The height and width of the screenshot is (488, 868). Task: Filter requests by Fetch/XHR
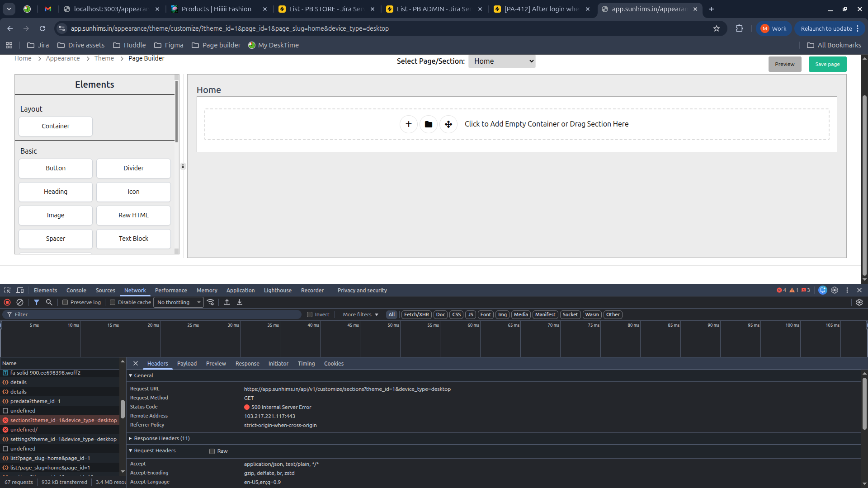(x=416, y=314)
